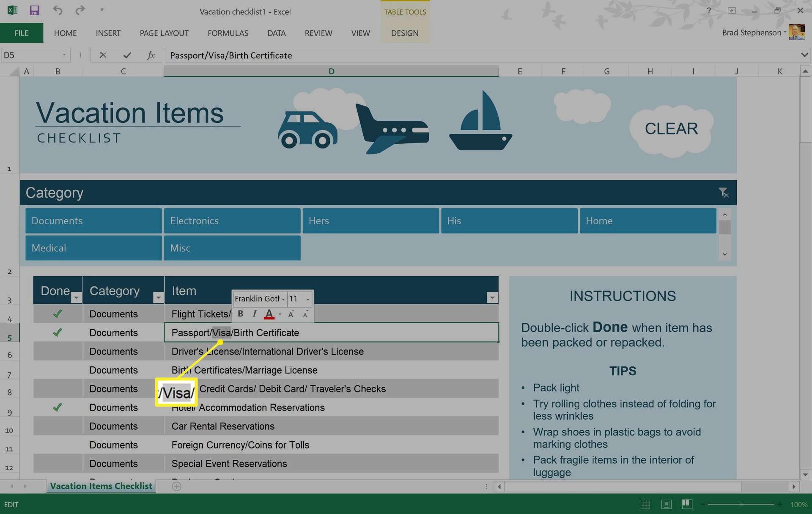The height and width of the screenshot is (514, 812).
Task: Open the Item column filter dropdown
Action: pyautogui.click(x=492, y=298)
